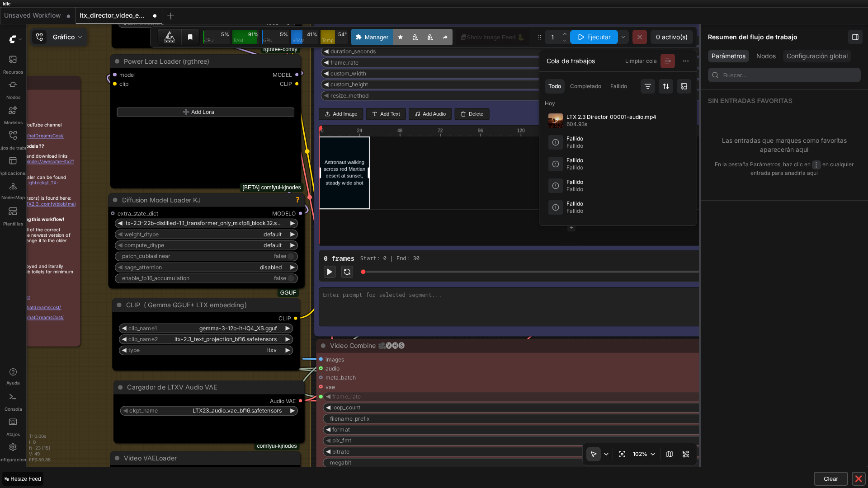The width and height of the screenshot is (868, 488).
Task: Click the queue filter icon
Action: tap(647, 86)
